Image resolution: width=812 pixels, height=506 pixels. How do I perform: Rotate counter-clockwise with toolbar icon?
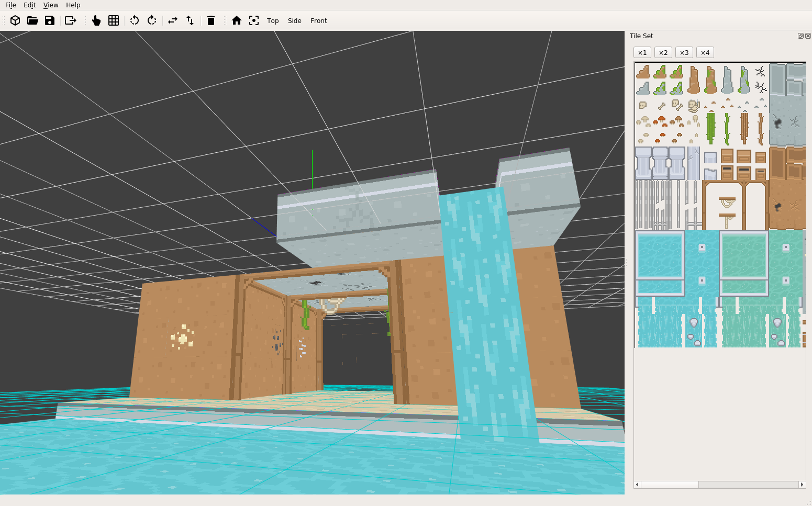(x=135, y=20)
